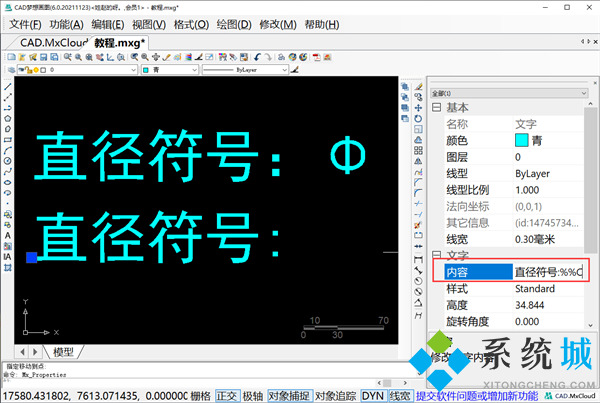
Task: Select the 模型 model layout tab
Action: pos(63,352)
